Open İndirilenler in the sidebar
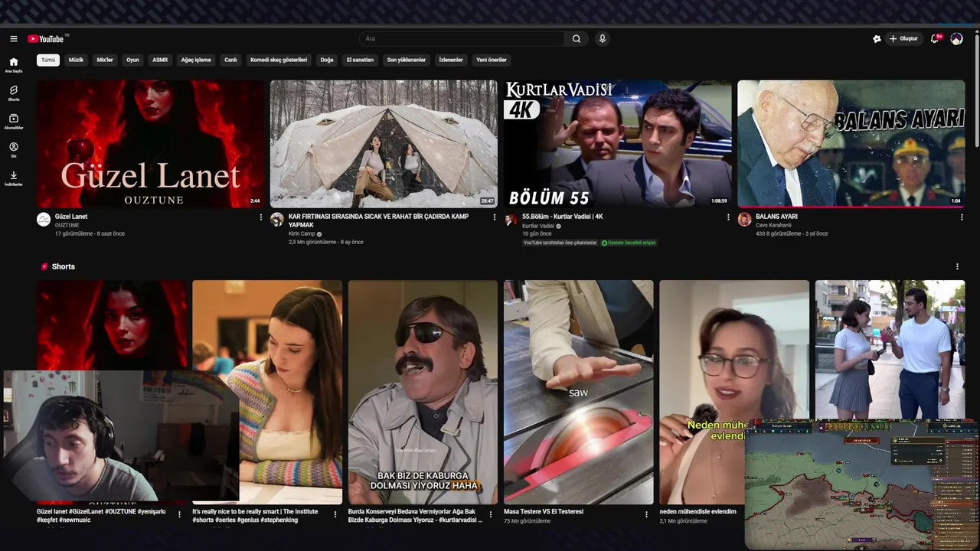The height and width of the screenshot is (551, 980). (x=14, y=178)
